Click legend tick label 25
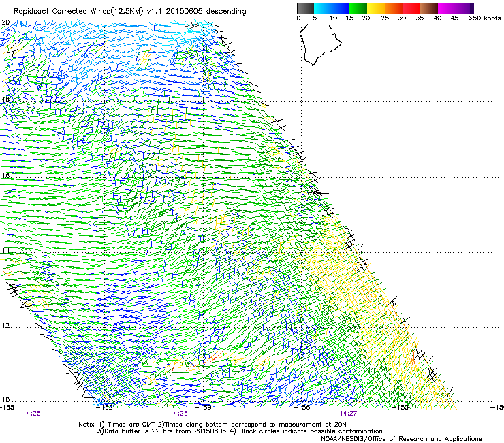This screenshot has height=443, width=504. (x=385, y=18)
